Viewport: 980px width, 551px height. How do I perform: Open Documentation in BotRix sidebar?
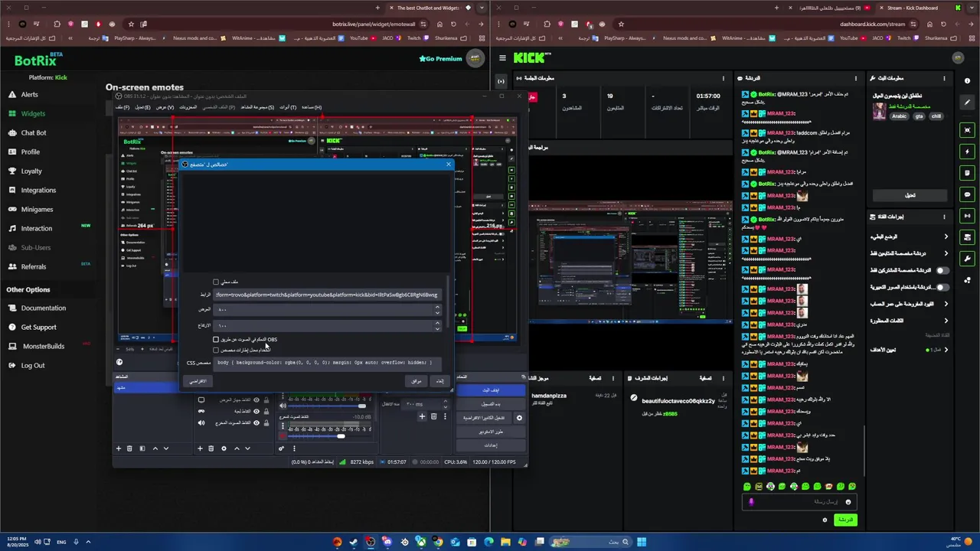[43, 308]
